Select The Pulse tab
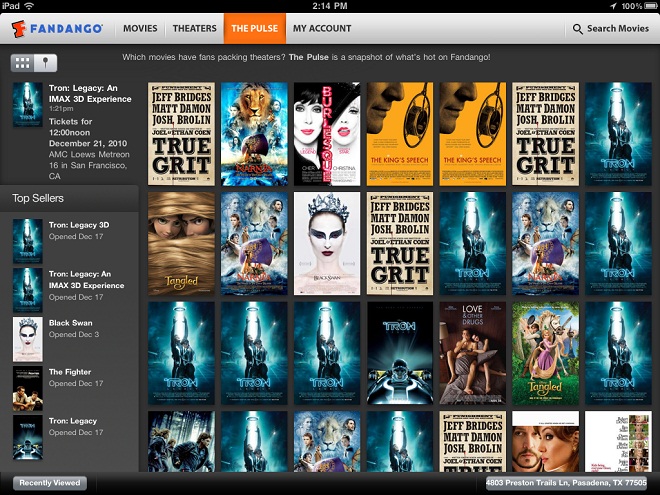Viewport: 660px width, 495px height. (255, 28)
